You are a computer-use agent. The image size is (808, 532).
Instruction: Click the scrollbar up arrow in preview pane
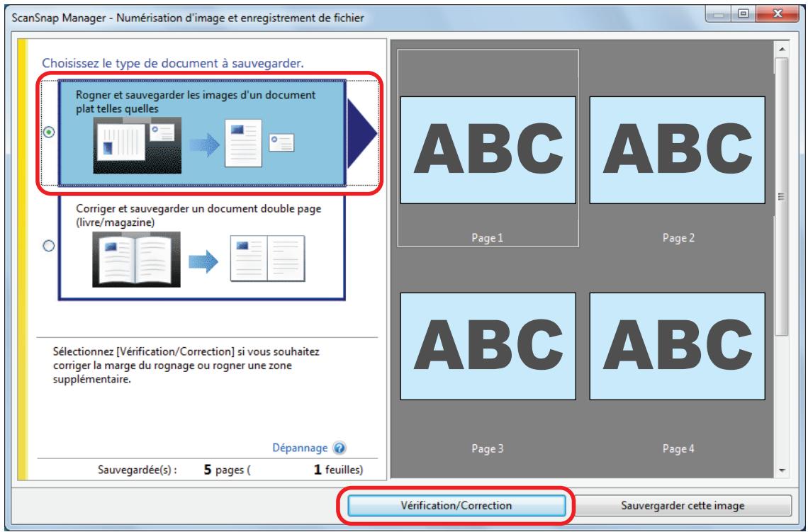[x=782, y=50]
